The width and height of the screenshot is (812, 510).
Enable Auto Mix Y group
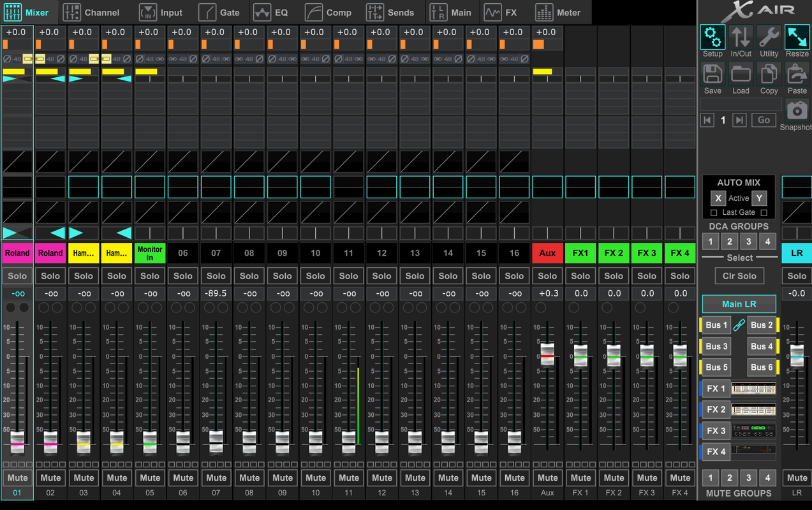click(759, 198)
